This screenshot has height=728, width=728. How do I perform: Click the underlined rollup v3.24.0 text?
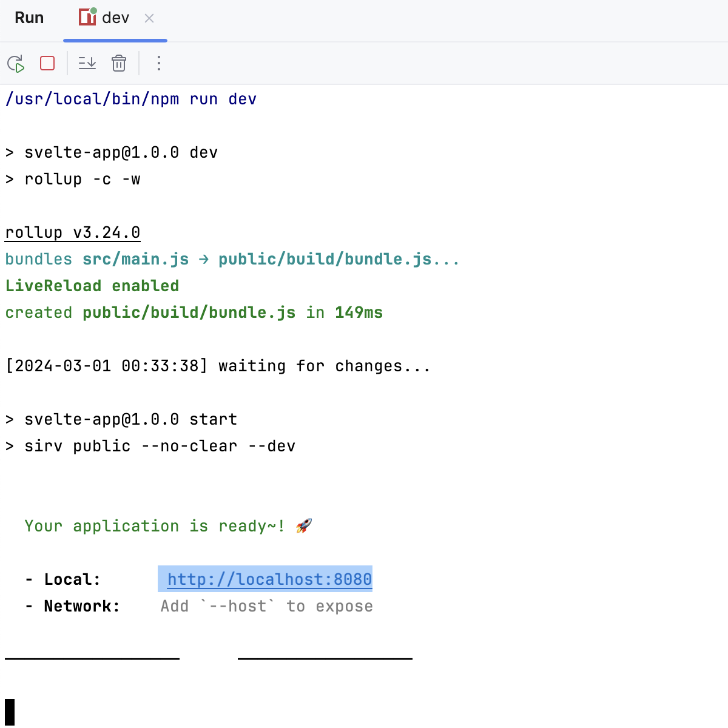(72, 232)
